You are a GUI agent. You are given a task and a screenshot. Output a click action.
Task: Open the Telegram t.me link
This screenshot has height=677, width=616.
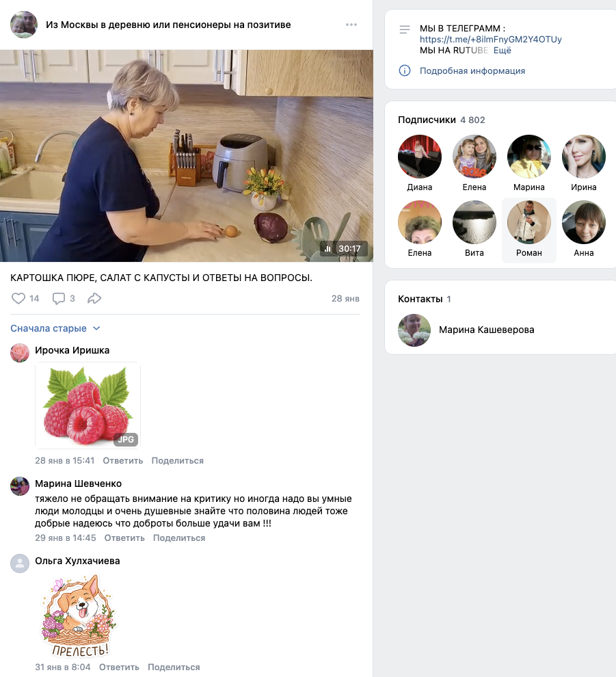point(490,39)
